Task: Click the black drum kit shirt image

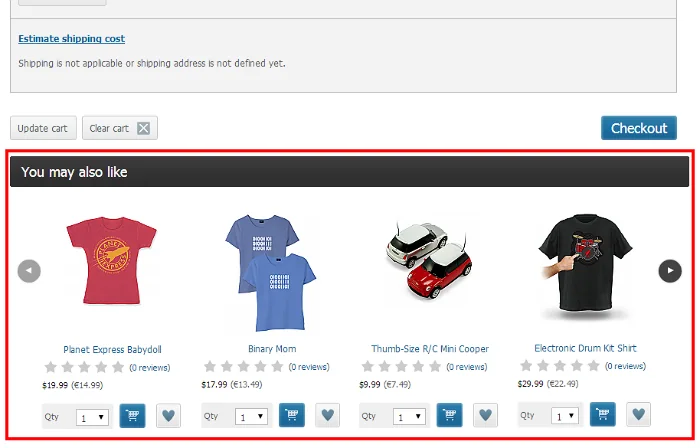Action: [585, 267]
